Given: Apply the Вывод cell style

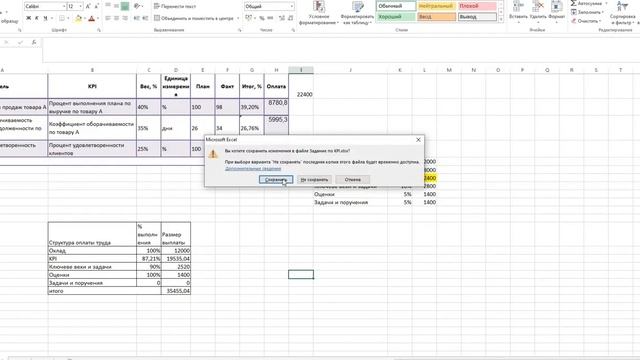Looking at the screenshot, I should [x=477, y=17].
